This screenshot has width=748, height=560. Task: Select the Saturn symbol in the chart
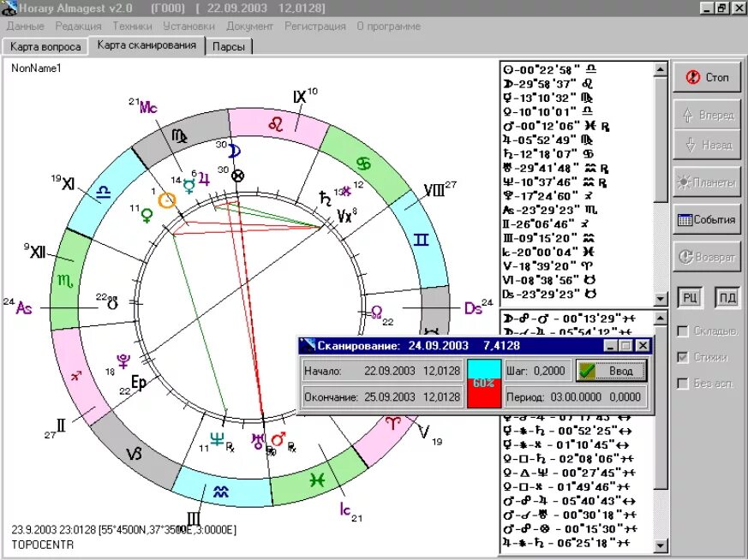325,199
